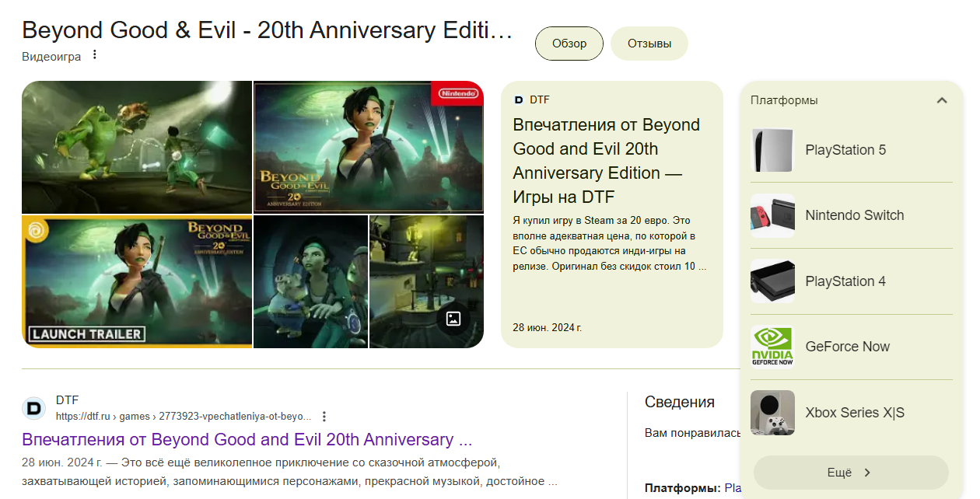Image resolution: width=980 pixels, height=499 pixels.
Task: Open the three-dot menu beside Видеоигра
Action: tap(95, 55)
